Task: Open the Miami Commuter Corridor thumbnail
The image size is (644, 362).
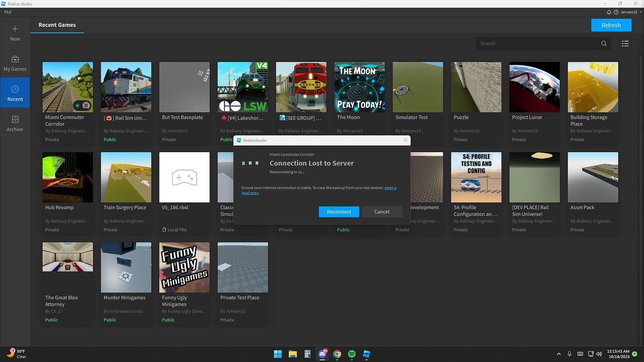Action: pyautogui.click(x=67, y=87)
